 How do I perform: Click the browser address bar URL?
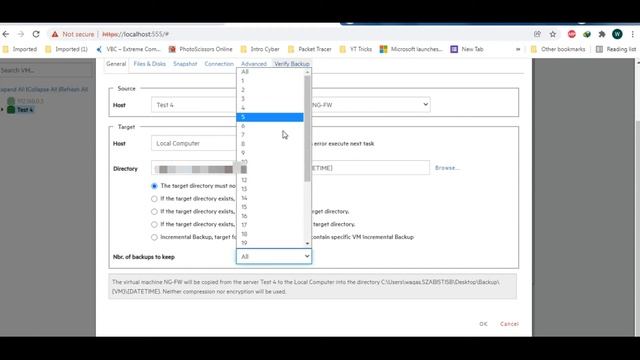pyautogui.click(x=135, y=34)
